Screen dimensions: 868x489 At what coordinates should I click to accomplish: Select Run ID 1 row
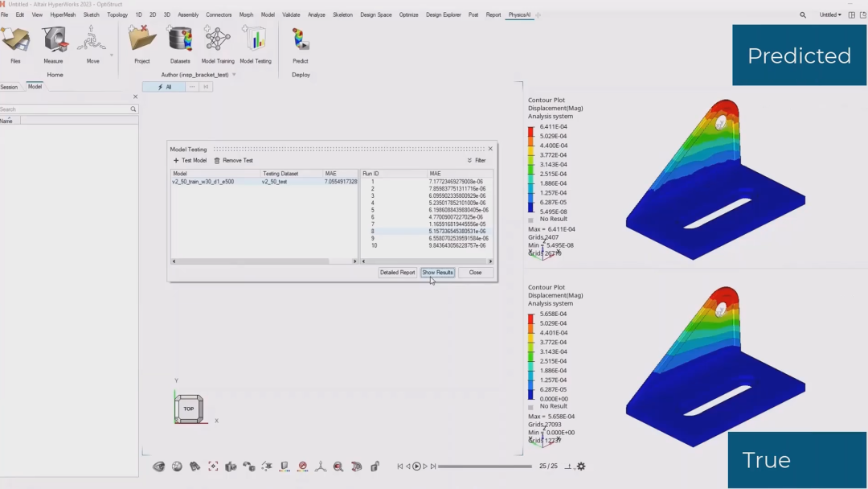[426, 182]
